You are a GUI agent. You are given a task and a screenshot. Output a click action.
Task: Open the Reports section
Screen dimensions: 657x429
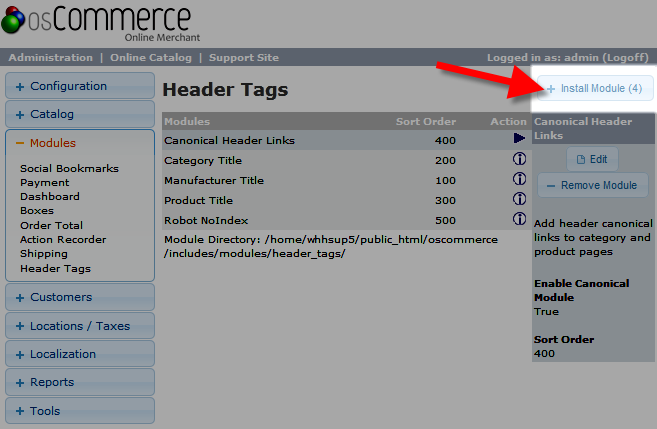point(80,382)
